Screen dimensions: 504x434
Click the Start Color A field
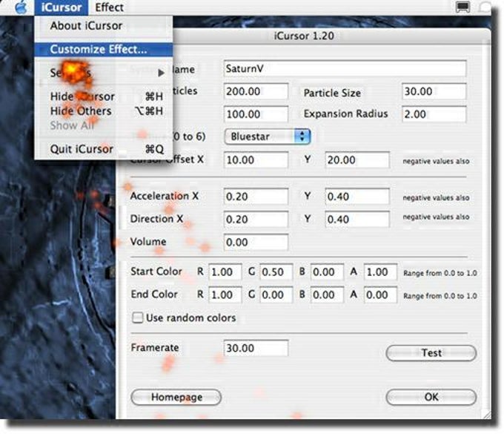point(380,272)
